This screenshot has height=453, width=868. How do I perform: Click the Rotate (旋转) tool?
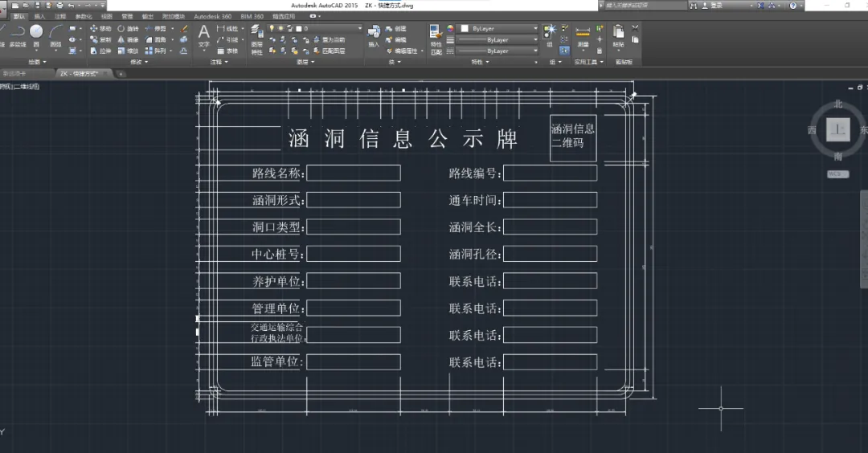(128, 28)
